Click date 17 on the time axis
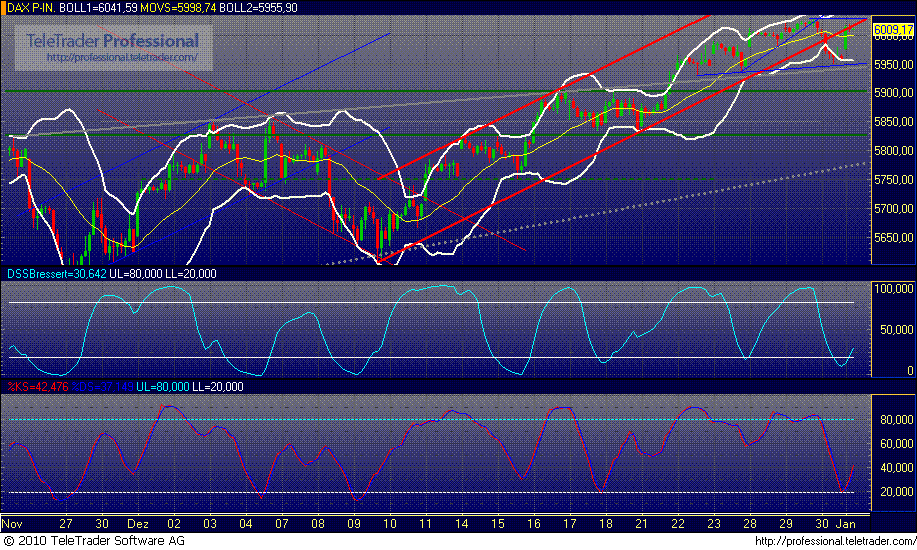The width and height of the screenshot is (917, 550). click(x=571, y=523)
